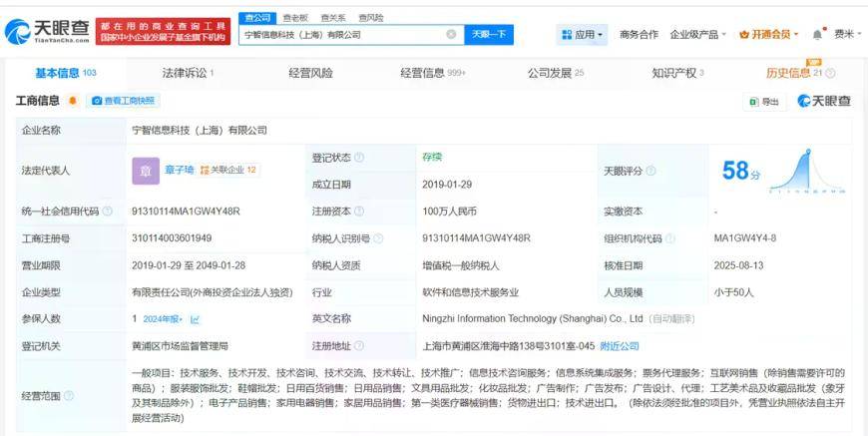The height and width of the screenshot is (436, 868).
Task: Click orange badge icon beside 工商信息
Action: (x=73, y=101)
